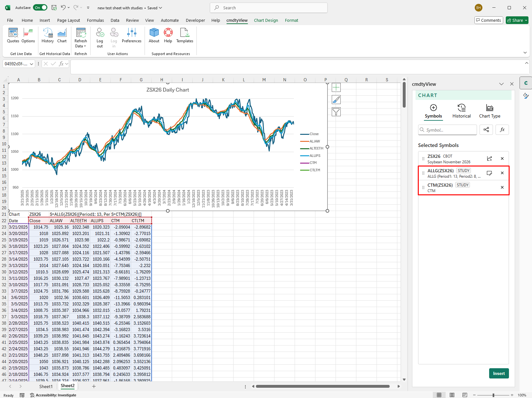Open the Chart Design ribbon tab

tap(266, 20)
